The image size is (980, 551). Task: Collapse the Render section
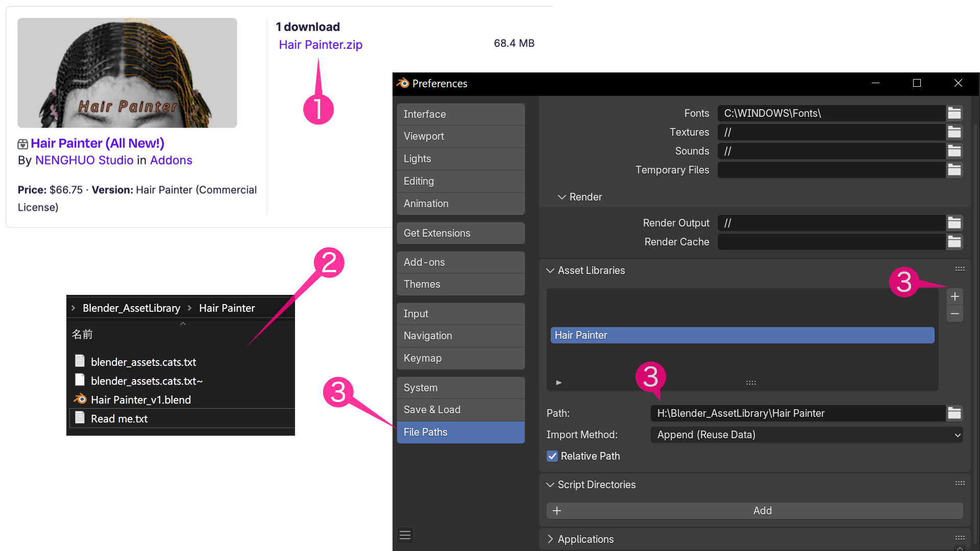pos(562,197)
